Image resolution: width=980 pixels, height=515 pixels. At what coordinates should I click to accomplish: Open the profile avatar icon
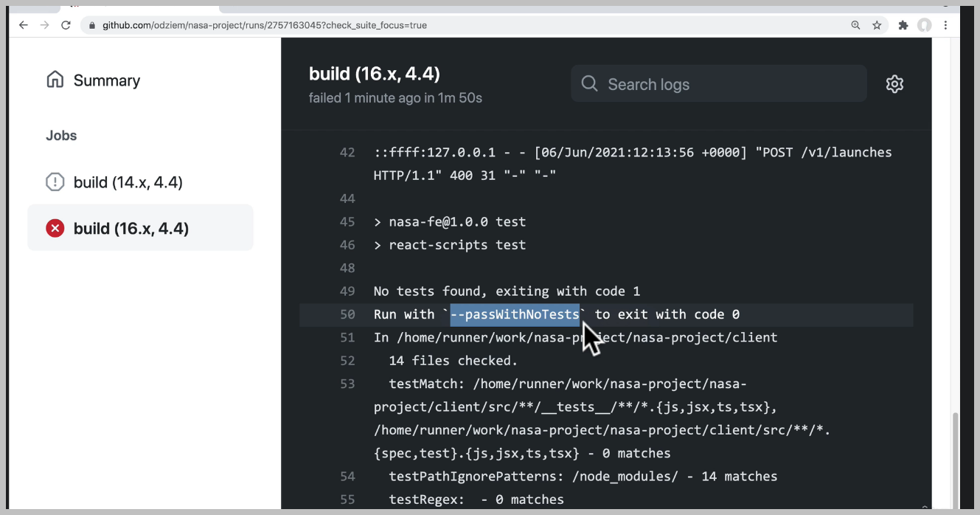925,25
